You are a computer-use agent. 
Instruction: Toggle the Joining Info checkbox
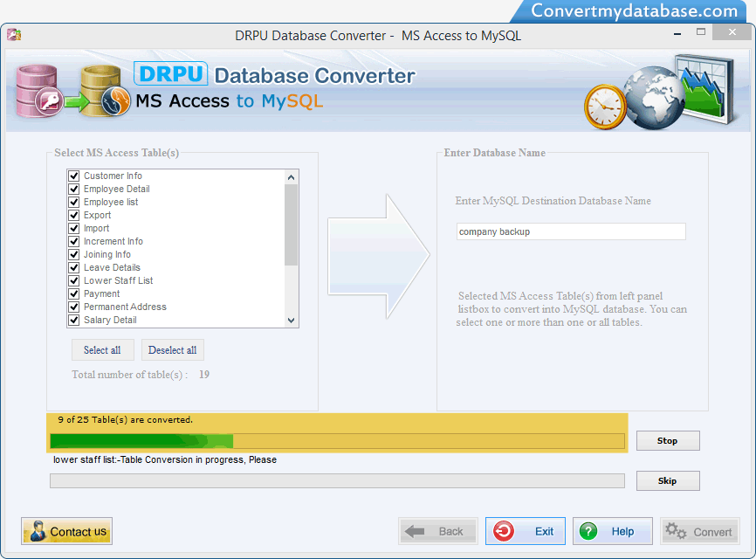click(74, 254)
